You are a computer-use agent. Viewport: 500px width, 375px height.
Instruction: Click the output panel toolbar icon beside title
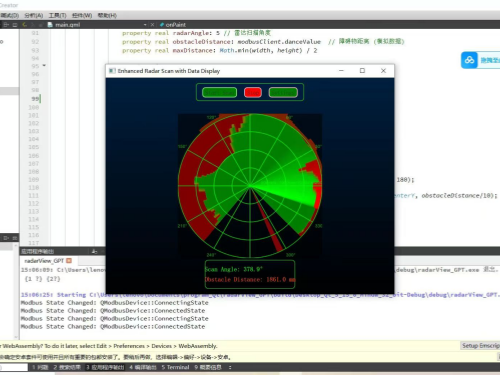tap(94, 251)
